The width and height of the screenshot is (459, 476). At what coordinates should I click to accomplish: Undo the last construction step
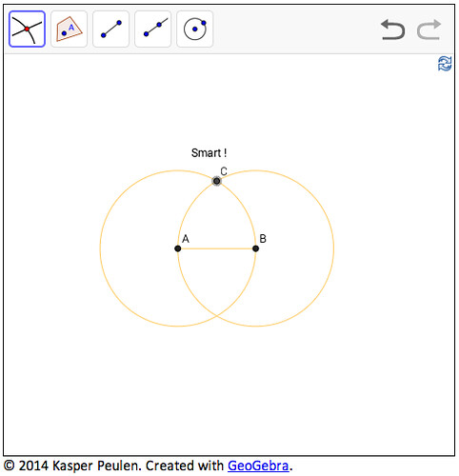393,30
